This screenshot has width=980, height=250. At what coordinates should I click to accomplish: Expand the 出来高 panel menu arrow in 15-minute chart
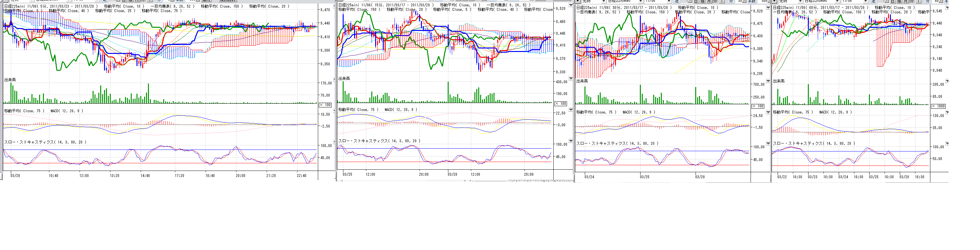coord(570,78)
